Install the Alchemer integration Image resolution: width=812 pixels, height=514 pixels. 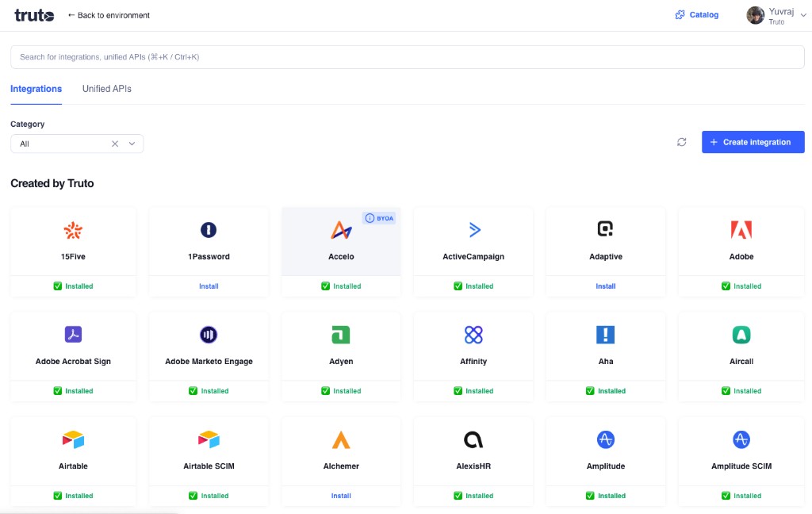(x=341, y=496)
